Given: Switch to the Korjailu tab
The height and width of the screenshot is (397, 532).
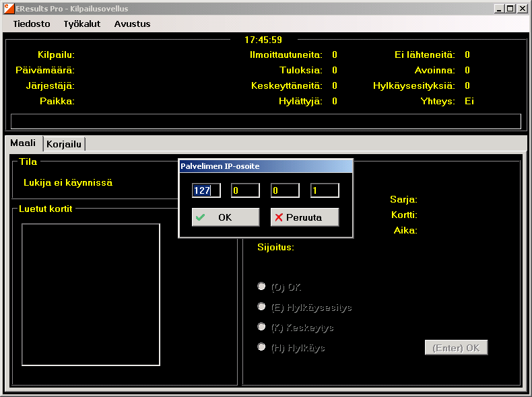Looking at the screenshot, I should [64, 144].
